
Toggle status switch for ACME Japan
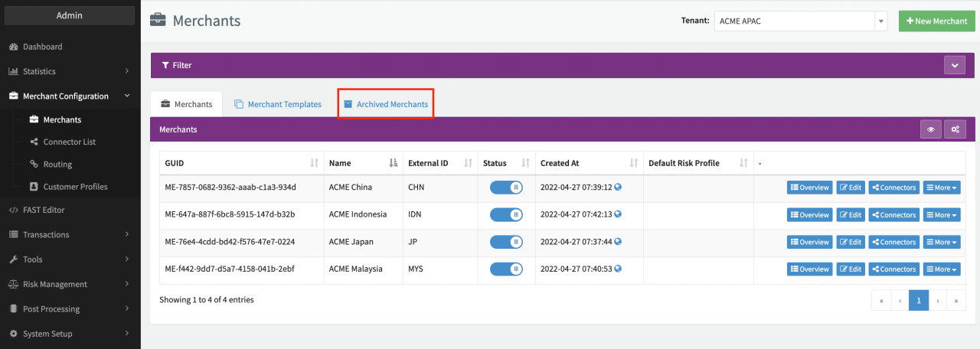click(505, 242)
